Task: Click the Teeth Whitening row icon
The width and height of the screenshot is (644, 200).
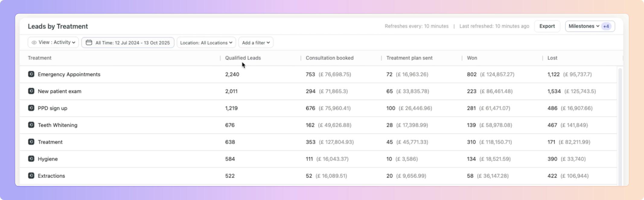Action: tap(31, 125)
